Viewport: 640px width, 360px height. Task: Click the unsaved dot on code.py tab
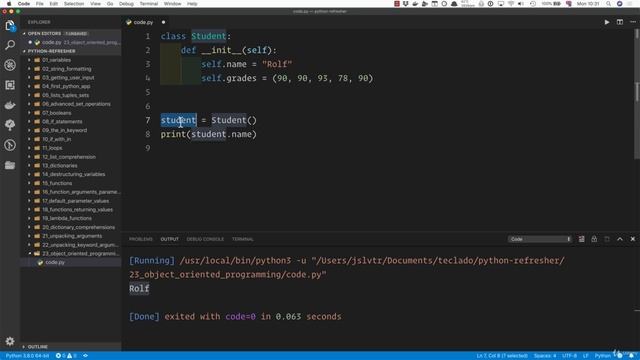coord(163,22)
